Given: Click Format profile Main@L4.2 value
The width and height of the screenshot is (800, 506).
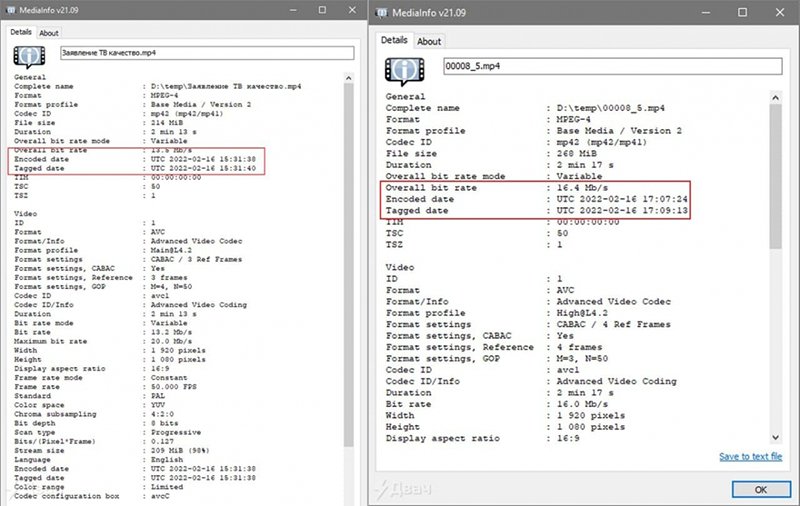Looking at the screenshot, I should click(171, 250).
